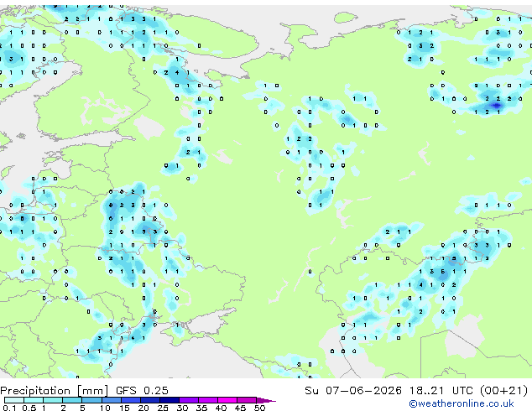
Task: Click the 'Su 07-06-2026' date label
Action: point(353,390)
